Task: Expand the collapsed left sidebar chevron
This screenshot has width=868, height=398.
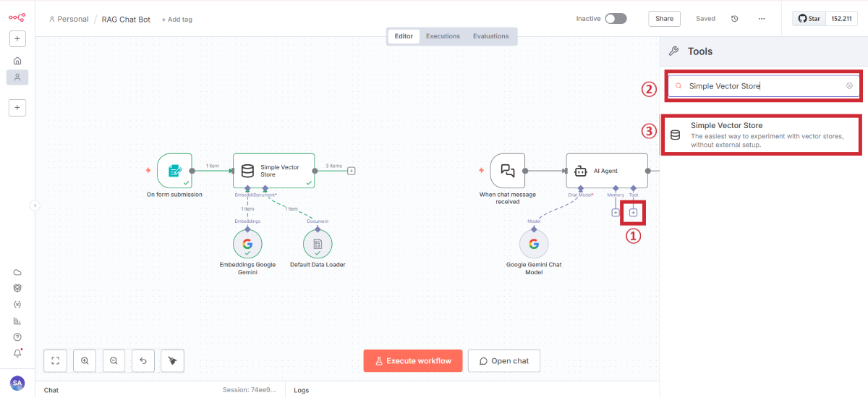Action: (34, 206)
